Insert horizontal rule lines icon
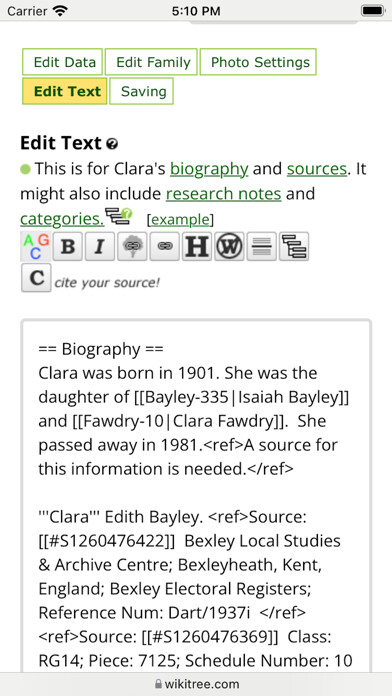Image resolution: width=392 pixels, height=696 pixels. point(262,246)
